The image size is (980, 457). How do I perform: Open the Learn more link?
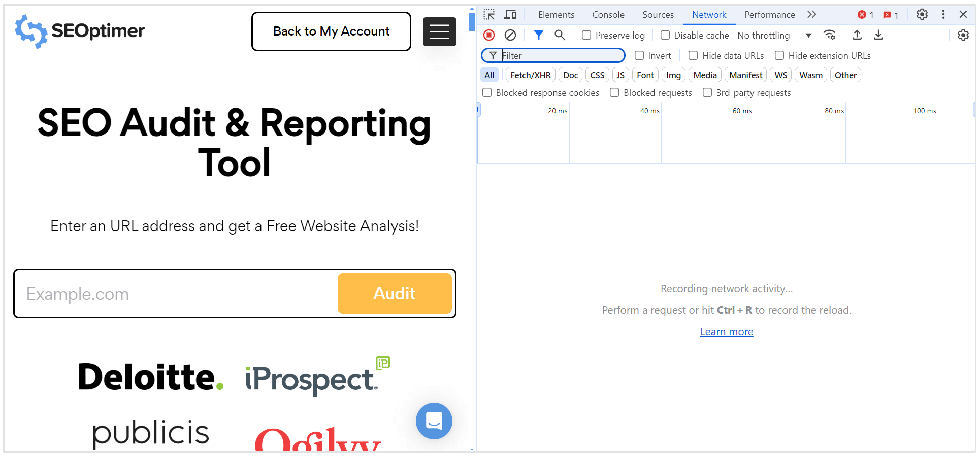click(727, 332)
